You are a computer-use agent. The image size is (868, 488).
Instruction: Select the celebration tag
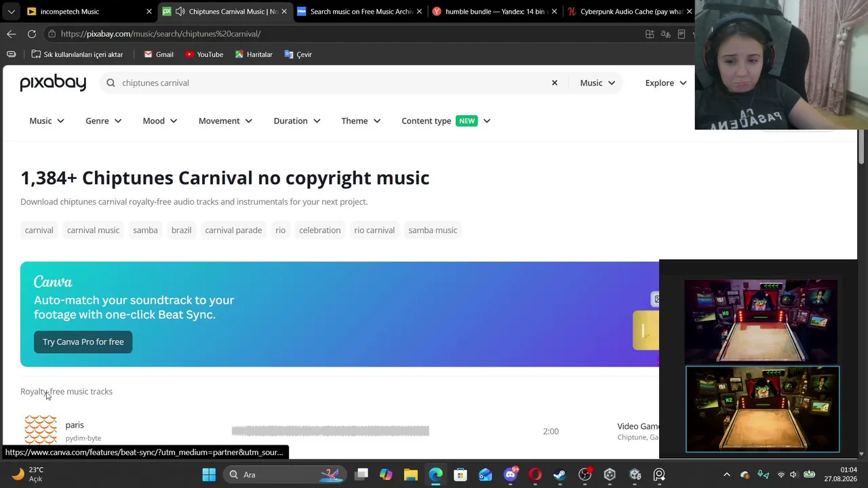pos(319,230)
